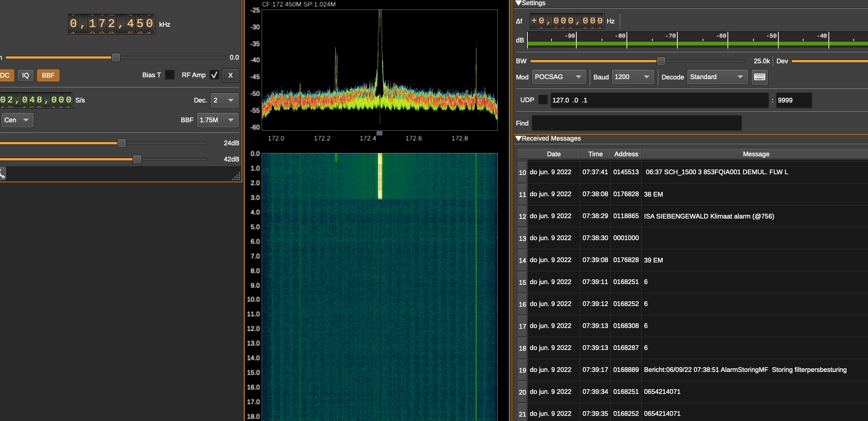Close the channel with the X button
868x421 pixels.
(230, 75)
